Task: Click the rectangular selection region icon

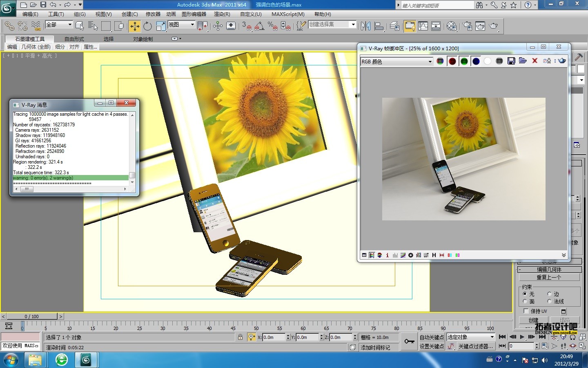Action: 106,26
